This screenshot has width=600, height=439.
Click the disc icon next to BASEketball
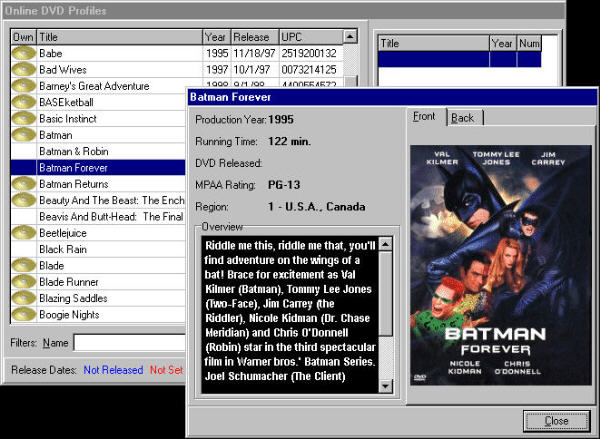click(x=23, y=102)
